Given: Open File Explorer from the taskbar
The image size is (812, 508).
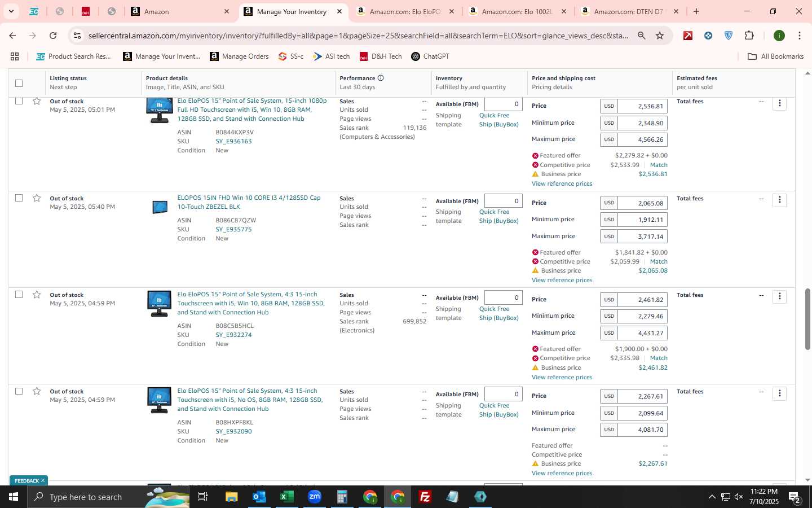Looking at the screenshot, I should [x=231, y=497].
